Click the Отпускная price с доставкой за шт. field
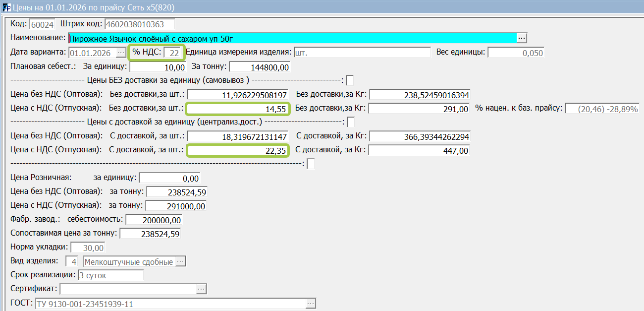644x311 pixels. click(x=237, y=150)
